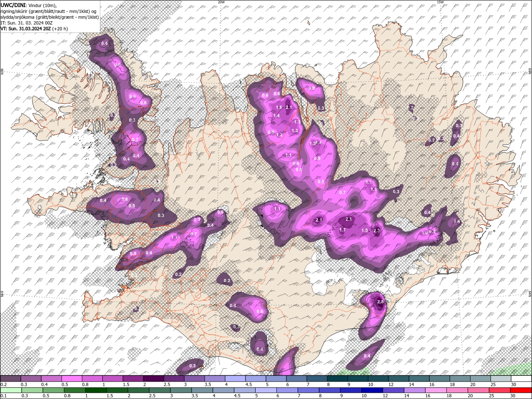Click the 1.7 precipitation value on the map
532x399 pixels.
tap(342, 230)
